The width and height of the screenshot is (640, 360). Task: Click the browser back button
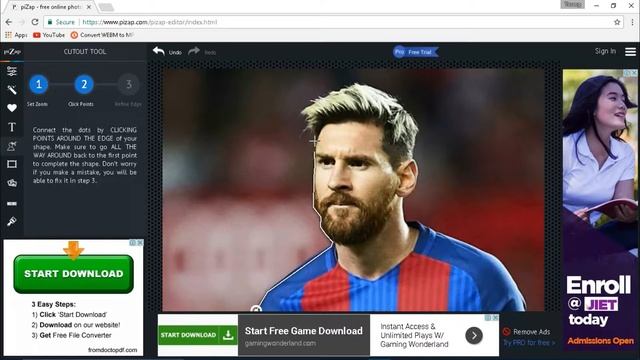[x=9, y=22]
